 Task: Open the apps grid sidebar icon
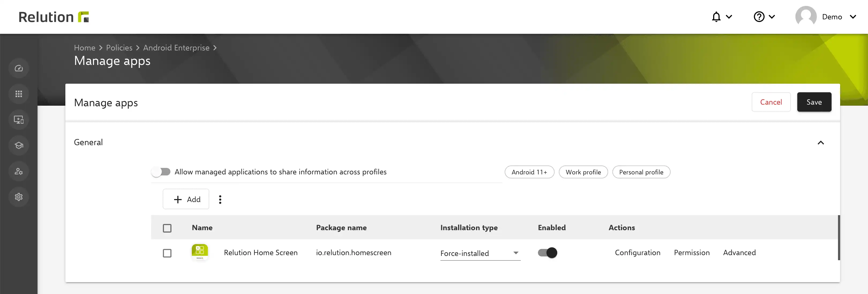(19, 94)
